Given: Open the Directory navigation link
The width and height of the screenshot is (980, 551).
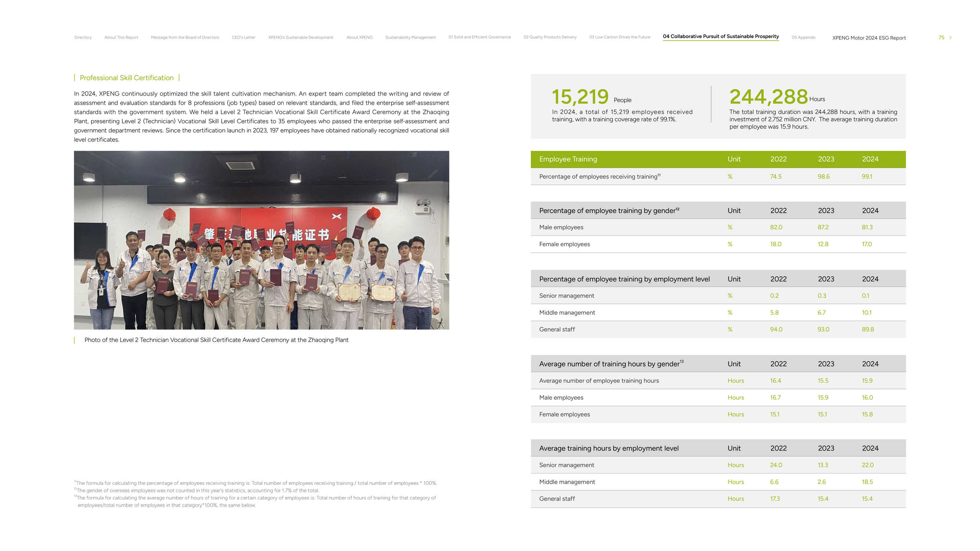Looking at the screenshot, I should point(83,37).
